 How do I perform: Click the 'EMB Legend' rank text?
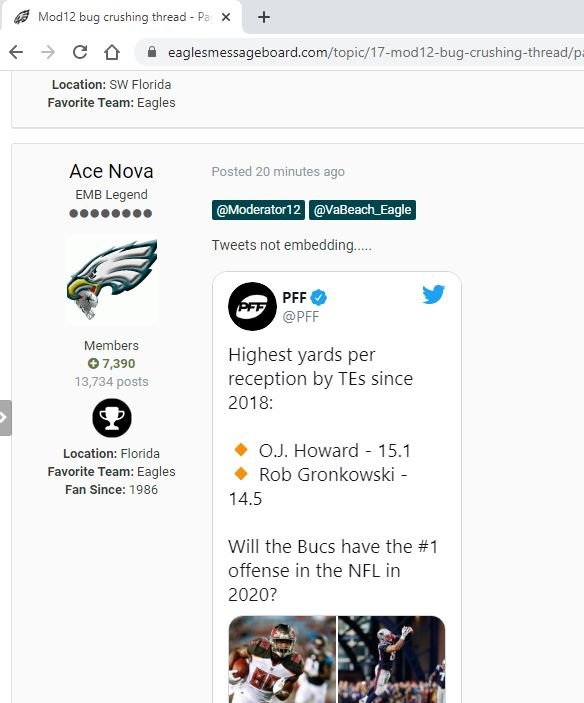pyautogui.click(x=111, y=195)
